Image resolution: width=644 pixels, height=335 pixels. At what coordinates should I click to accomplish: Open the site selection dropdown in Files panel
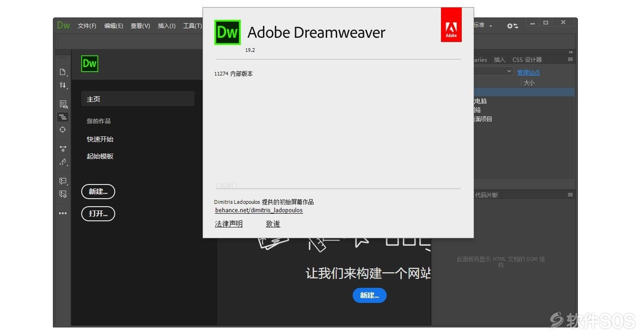493,71
